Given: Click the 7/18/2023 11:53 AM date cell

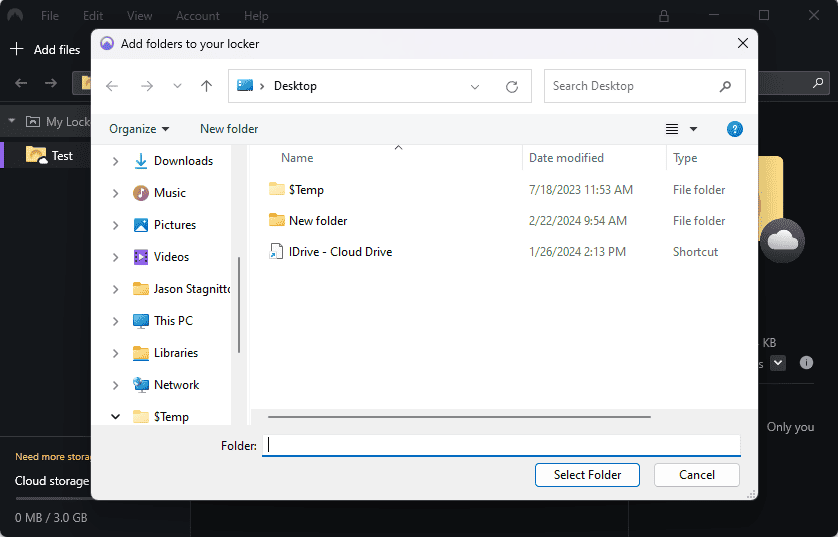Looking at the screenshot, I should tap(581, 190).
